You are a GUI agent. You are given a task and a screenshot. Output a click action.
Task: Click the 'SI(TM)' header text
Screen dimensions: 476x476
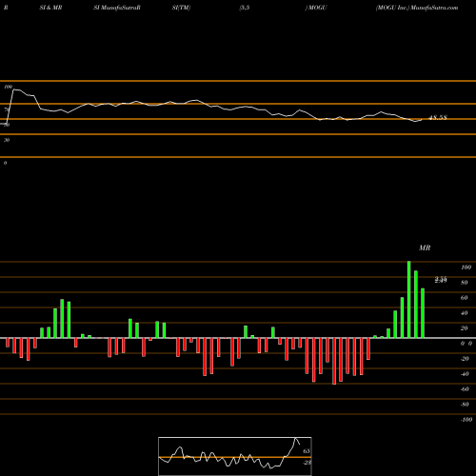[181, 8]
